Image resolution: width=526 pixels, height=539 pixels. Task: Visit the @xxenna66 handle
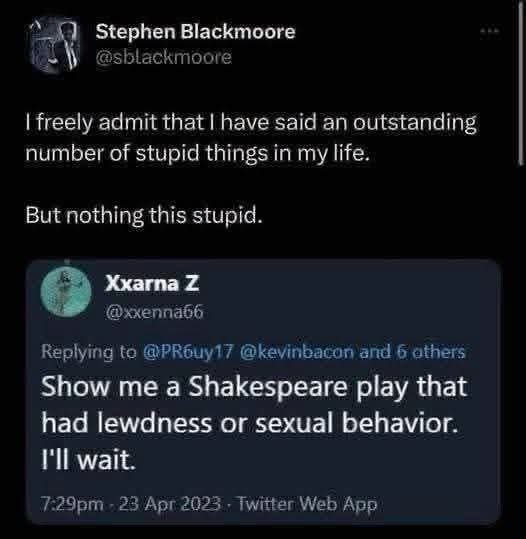tap(154, 312)
